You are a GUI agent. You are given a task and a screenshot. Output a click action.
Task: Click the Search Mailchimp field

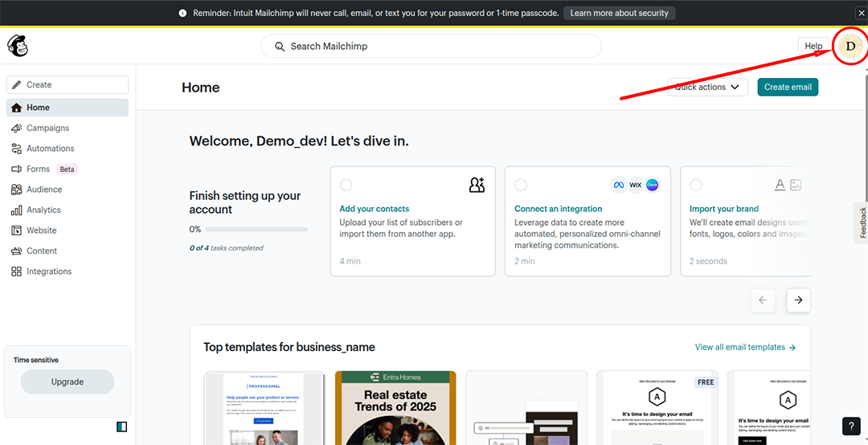432,47
